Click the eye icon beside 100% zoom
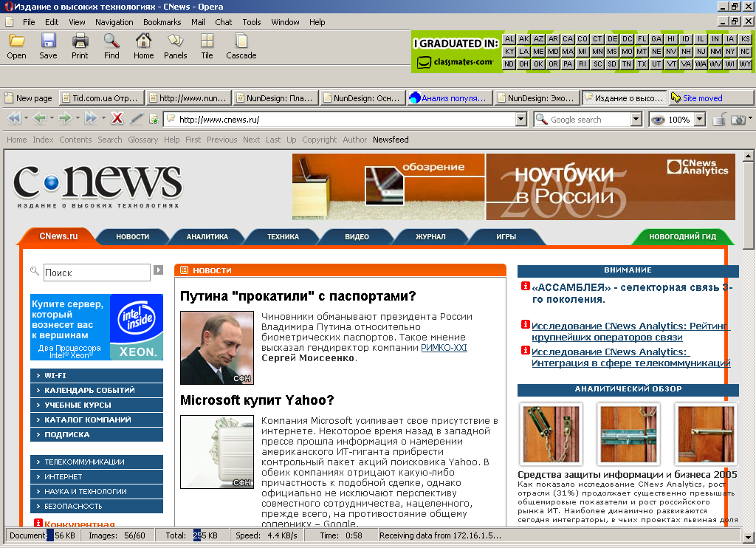This screenshot has height=548, width=756. pyautogui.click(x=658, y=120)
